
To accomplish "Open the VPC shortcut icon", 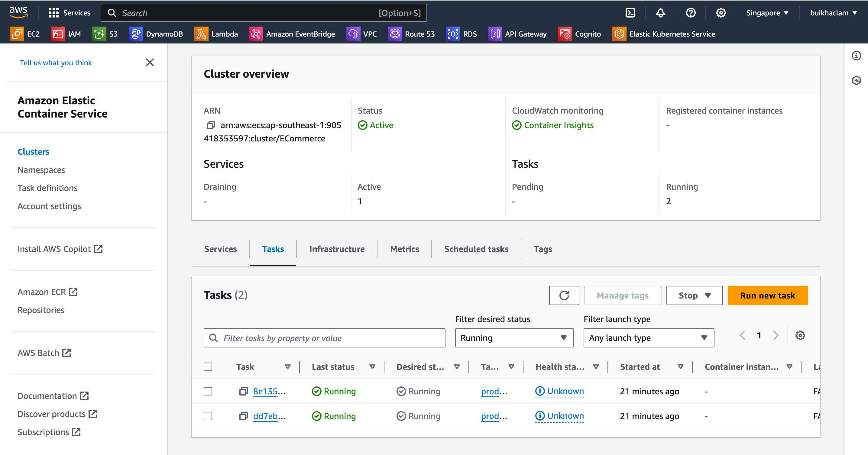I will (353, 34).
